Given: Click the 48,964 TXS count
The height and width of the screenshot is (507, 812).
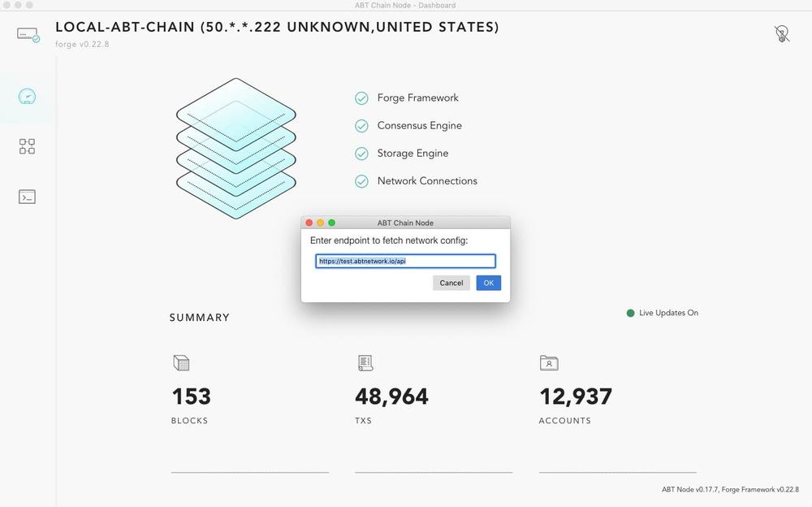Looking at the screenshot, I should coord(391,396).
